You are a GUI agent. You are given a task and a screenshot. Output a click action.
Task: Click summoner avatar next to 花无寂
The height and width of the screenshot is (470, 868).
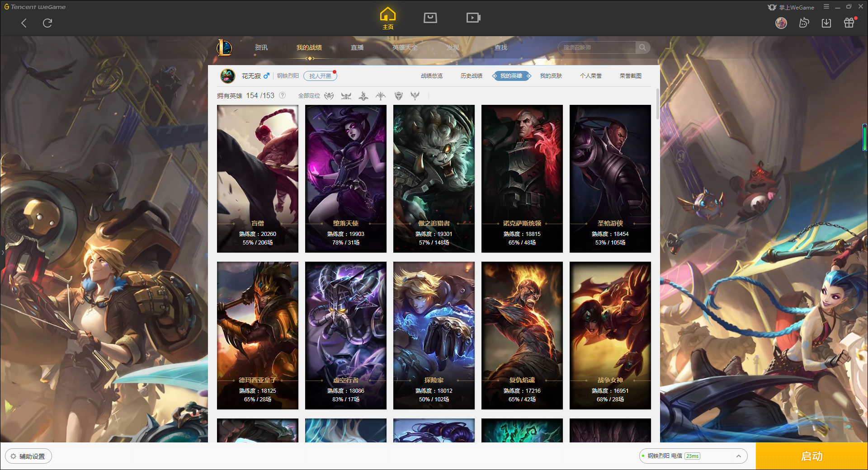tap(228, 76)
